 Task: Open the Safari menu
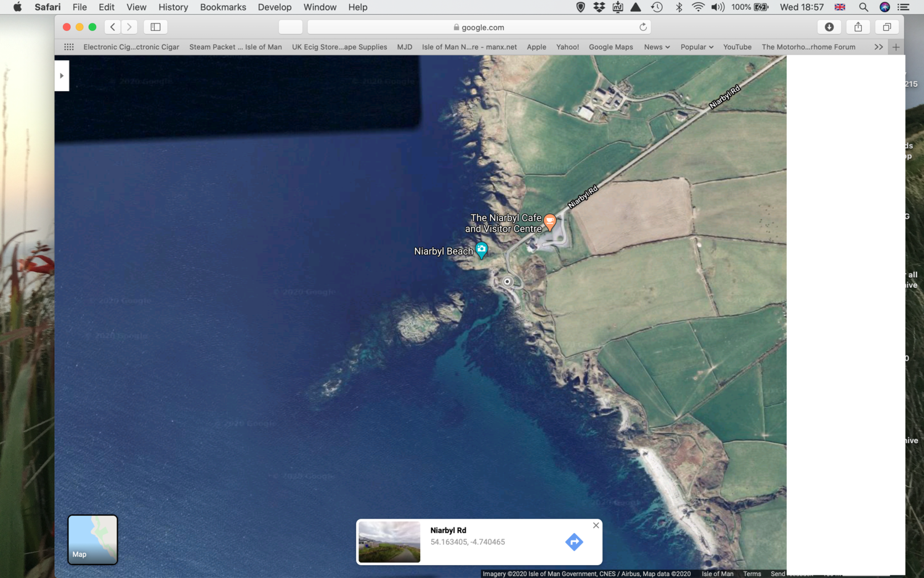point(47,7)
